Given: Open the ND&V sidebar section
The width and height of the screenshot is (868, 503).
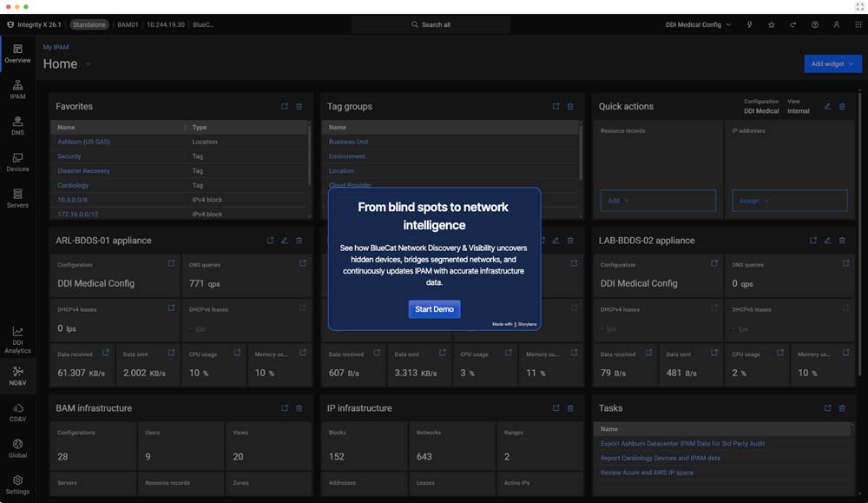Looking at the screenshot, I should tap(17, 376).
